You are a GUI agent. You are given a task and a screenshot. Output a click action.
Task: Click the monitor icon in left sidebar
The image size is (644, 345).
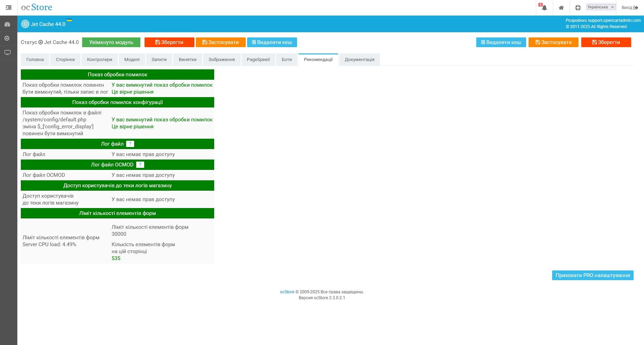(x=7, y=52)
